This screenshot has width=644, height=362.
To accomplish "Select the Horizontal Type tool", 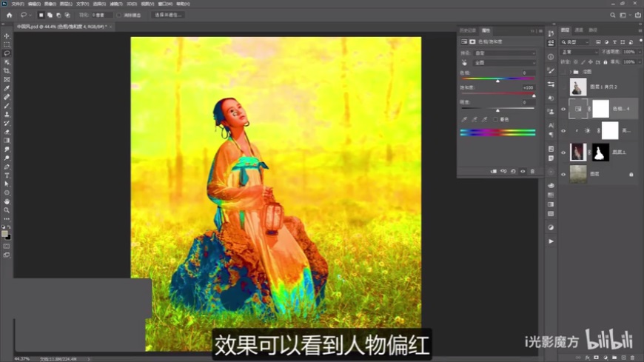I will (x=7, y=175).
